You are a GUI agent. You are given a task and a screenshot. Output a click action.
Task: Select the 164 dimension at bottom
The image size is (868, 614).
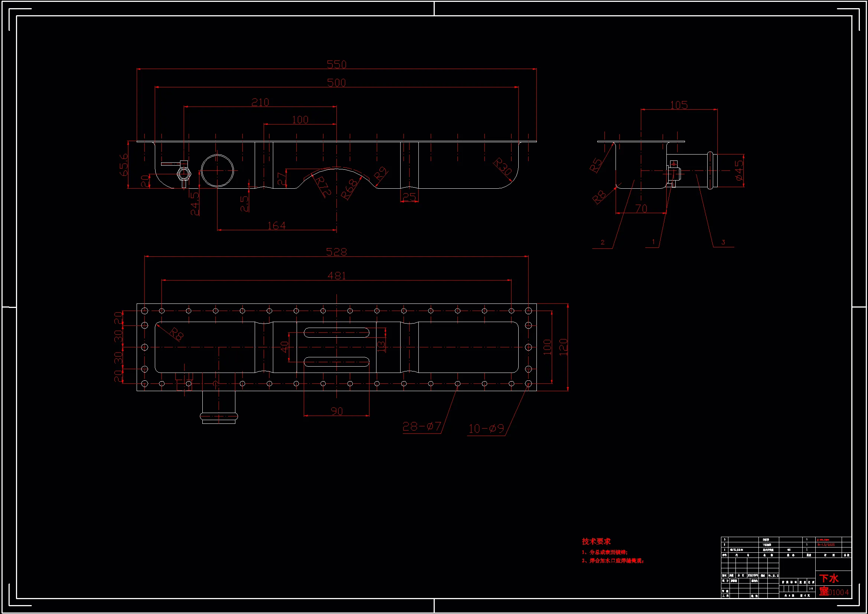pos(276,225)
